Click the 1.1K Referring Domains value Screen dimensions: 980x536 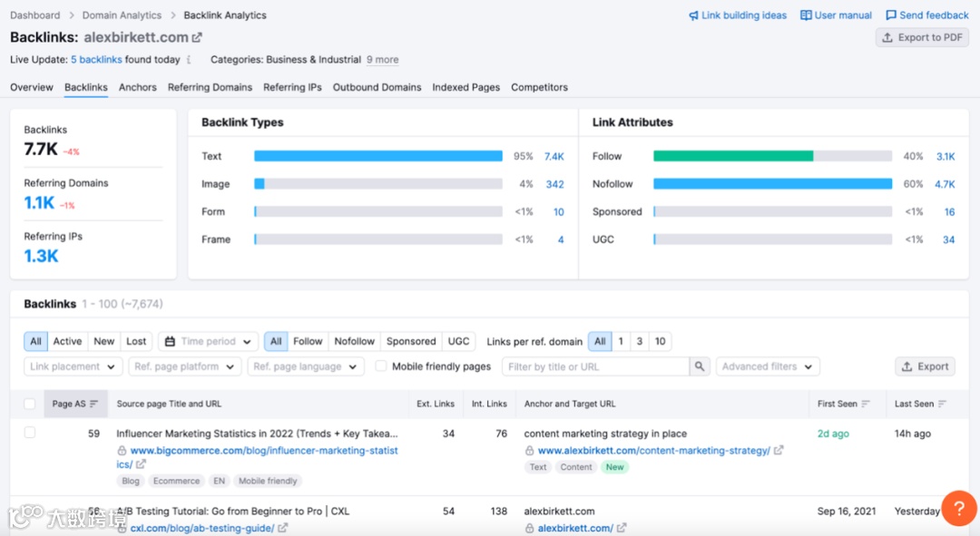(39, 203)
